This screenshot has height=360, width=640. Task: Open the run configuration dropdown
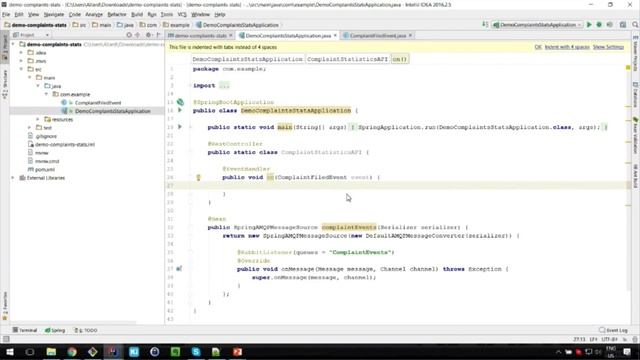coord(537,25)
